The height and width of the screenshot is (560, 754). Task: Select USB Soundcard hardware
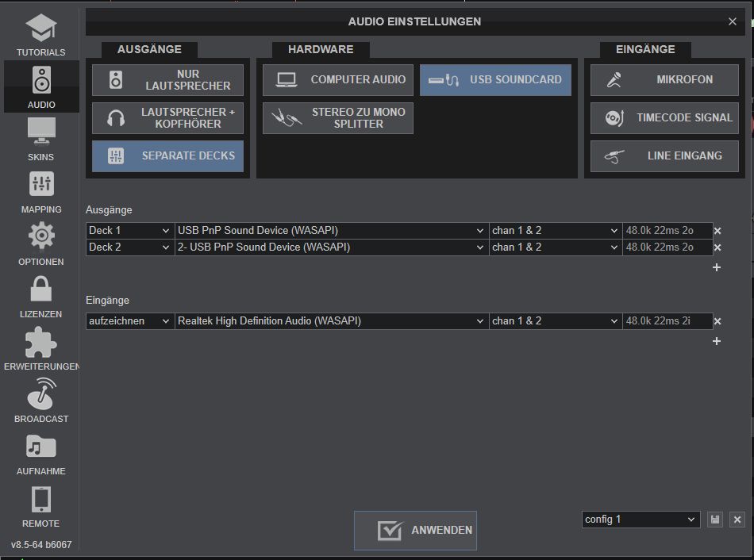point(495,80)
